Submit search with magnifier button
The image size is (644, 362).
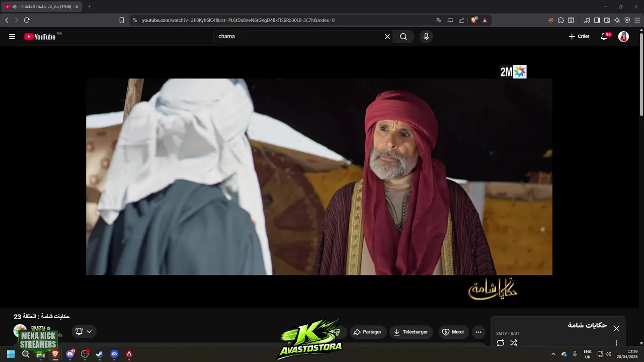coord(404,36)
